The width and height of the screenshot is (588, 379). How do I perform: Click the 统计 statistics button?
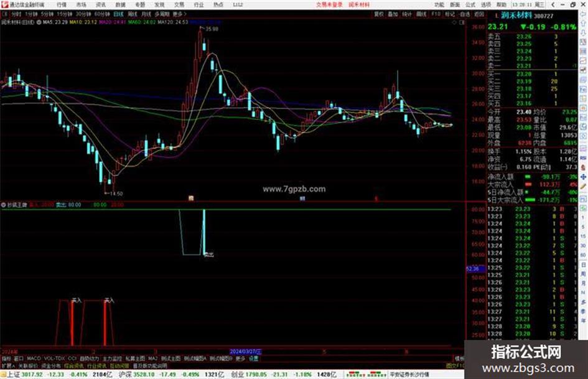(x=407, y=14)
